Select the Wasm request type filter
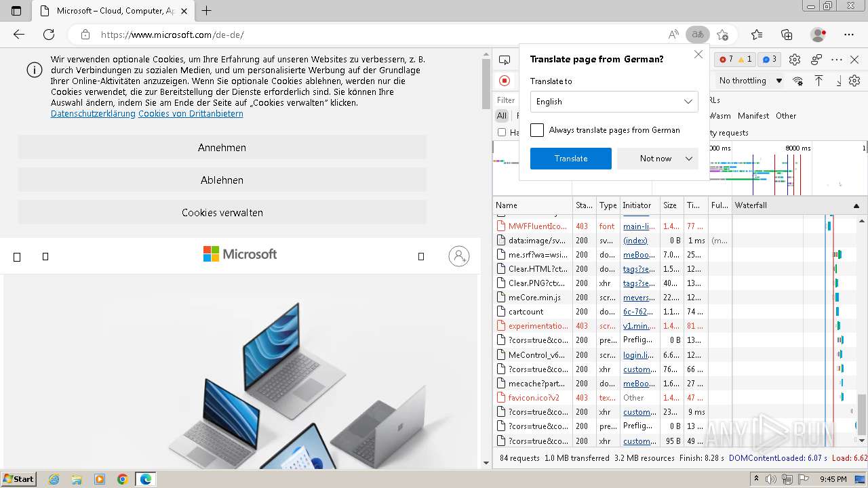 pyautogui.click(x=720, y=116)
